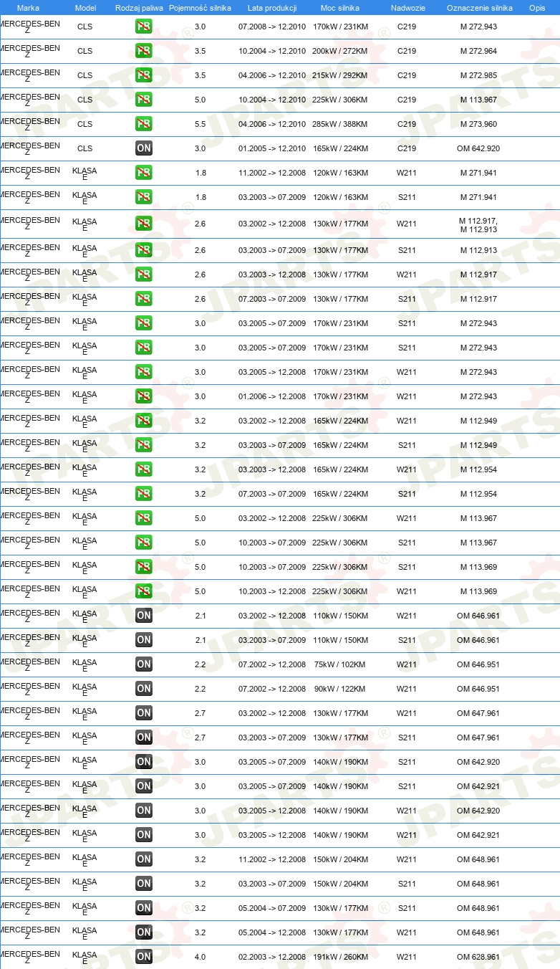560x969 pixels.
Task: Click diesel ON icon in 2.7 W211 row
Action: [x=144, y=713]
